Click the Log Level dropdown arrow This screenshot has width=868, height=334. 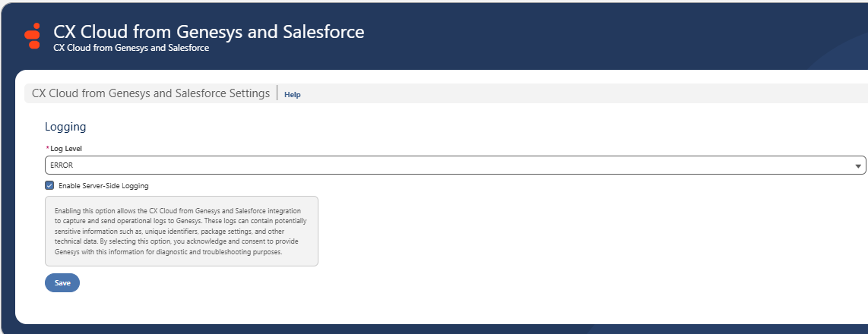point(858,165)
